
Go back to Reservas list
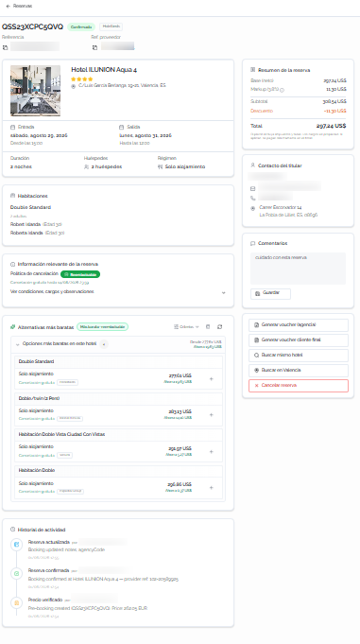pyautogui.click(x=19, y=7)
